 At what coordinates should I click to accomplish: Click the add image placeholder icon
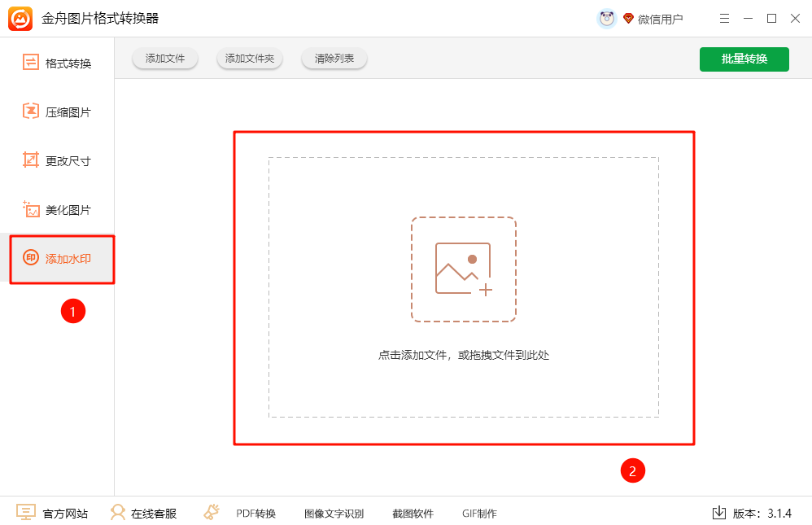[464, 269]
